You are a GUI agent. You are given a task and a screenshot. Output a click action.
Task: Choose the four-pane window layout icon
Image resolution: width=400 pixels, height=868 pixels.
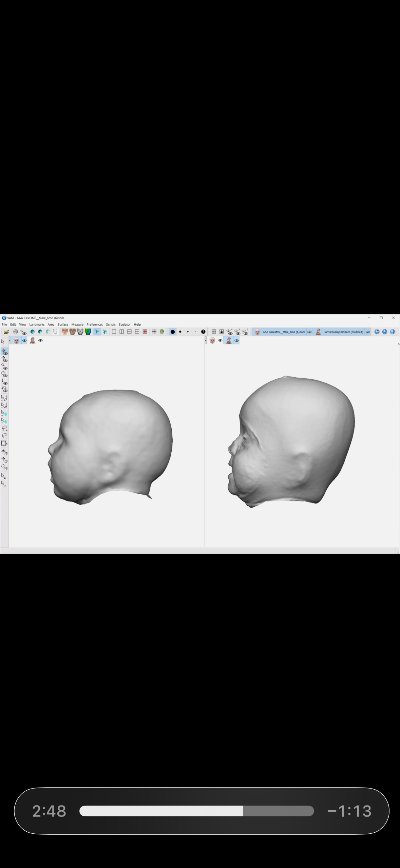[137, 332]
